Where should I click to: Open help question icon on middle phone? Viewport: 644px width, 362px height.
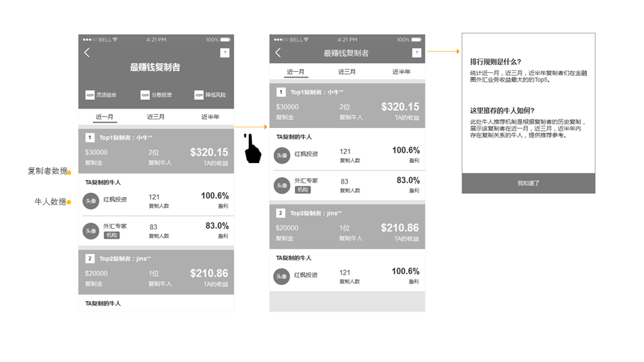pyautogui.click(x=417, y=53)
